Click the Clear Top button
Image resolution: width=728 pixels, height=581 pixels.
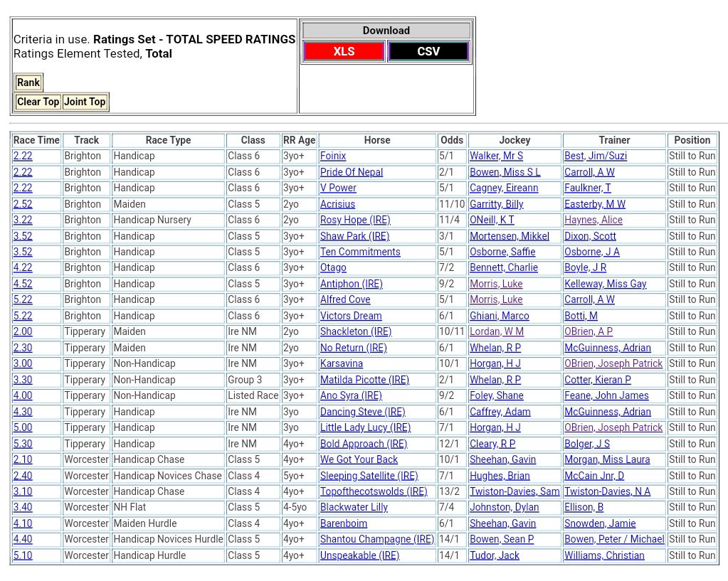click(38, 102)
